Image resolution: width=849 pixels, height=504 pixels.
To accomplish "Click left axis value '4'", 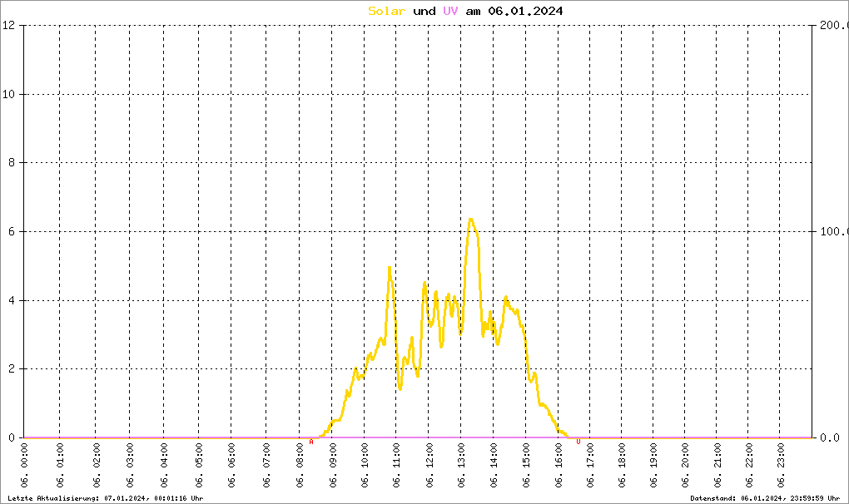I will click(12, 300).
